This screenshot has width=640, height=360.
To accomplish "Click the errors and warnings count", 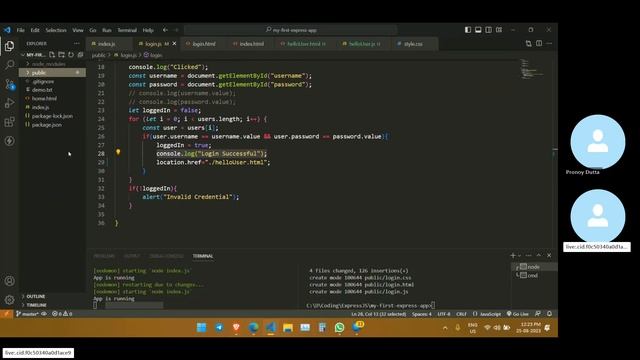I will coord(62,314).
